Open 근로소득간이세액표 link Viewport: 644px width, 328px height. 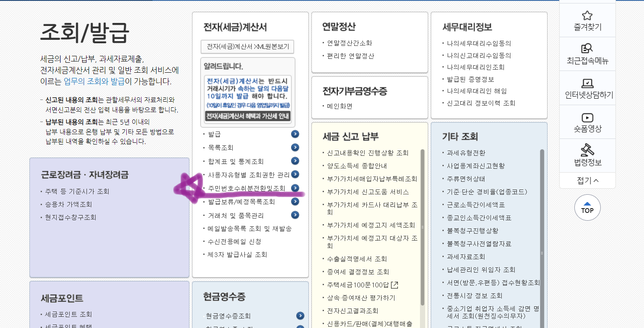click(476, 205)
